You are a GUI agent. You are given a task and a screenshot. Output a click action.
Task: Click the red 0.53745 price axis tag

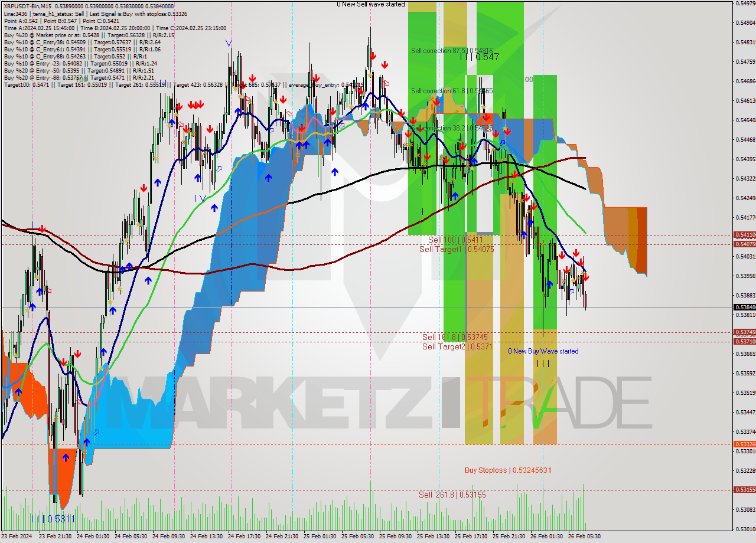click(x=744, y=332)
